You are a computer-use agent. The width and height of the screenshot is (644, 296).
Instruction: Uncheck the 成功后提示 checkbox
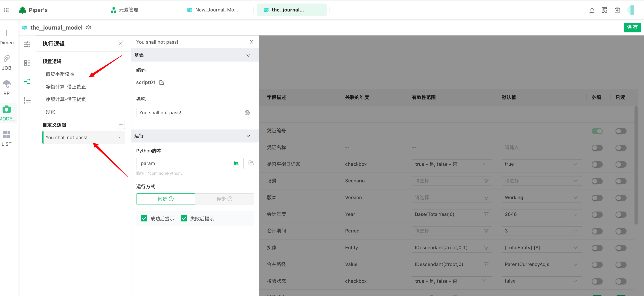pyautogui.click(x=144, y=218)
